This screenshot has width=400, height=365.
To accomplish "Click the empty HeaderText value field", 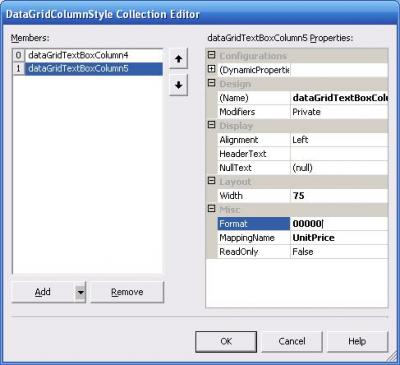I will point(339,154).
